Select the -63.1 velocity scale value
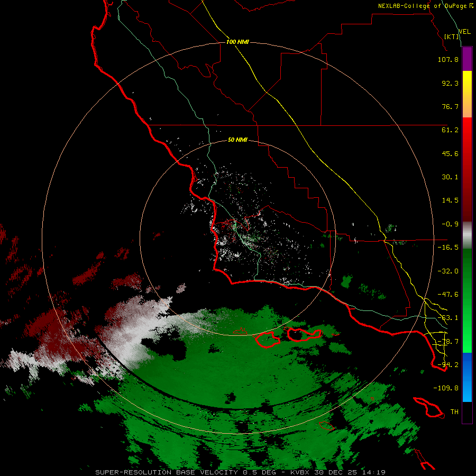This screenshot has width=476, height=476. click(x=448, y=318)
